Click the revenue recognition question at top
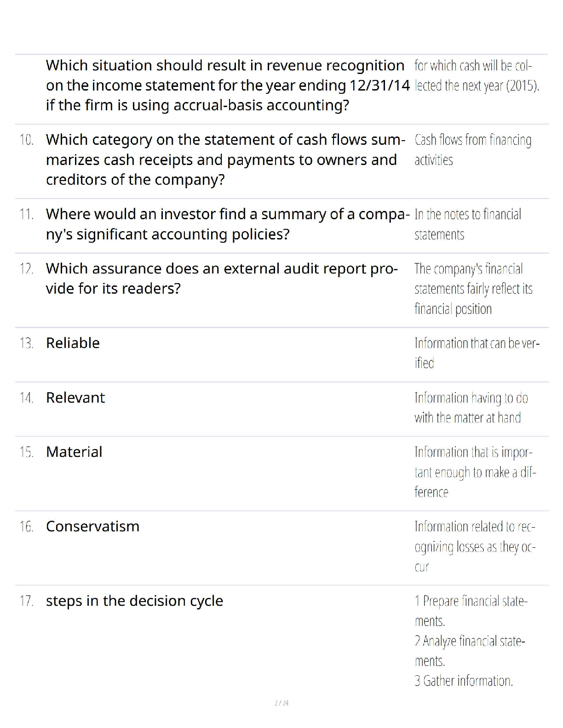The height and width of the screenshot is (728, 563). pyautogui.click(x=227, y=85)
